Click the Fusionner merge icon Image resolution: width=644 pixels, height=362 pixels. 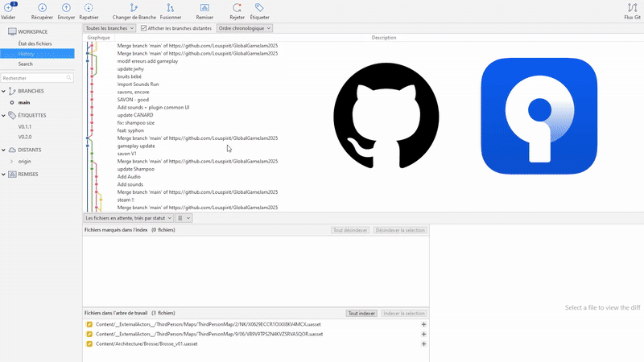(171, 7)
